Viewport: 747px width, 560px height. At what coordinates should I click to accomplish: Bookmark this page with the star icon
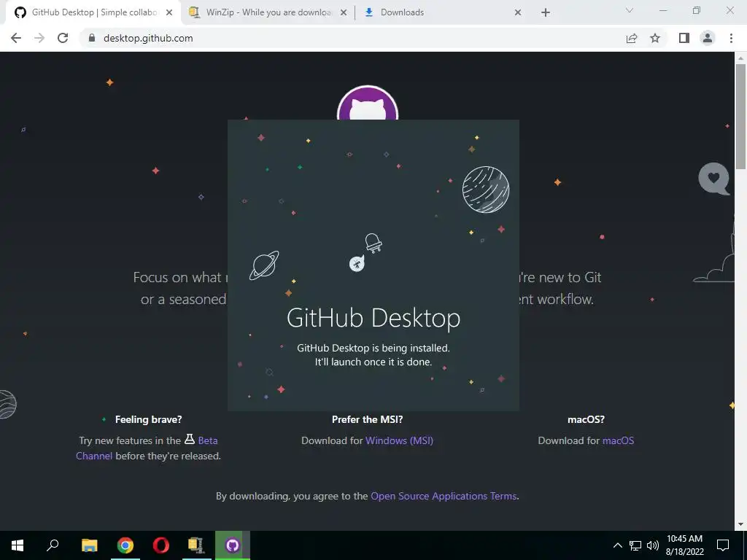(655, 38)
